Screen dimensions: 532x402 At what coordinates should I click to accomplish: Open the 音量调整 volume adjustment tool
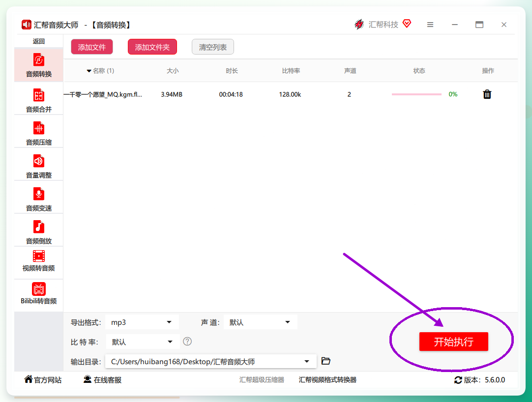pos(39,166)
